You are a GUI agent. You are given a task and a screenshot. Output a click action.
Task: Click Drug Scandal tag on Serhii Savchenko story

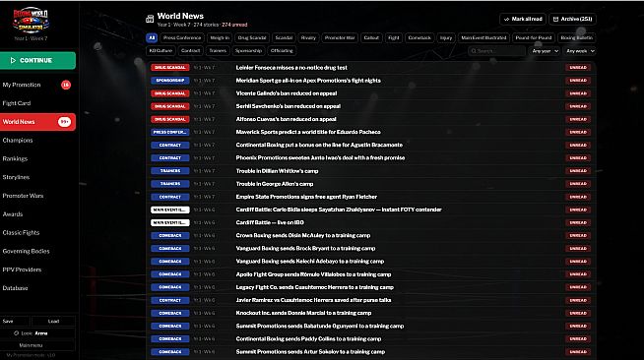pyautogui.click(x=170, y=106)
